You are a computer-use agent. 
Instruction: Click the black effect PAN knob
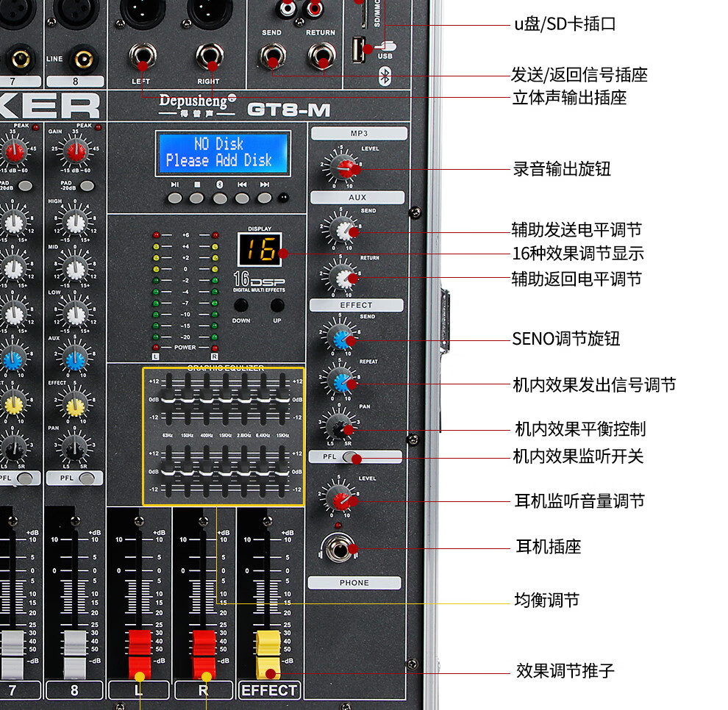339,428
